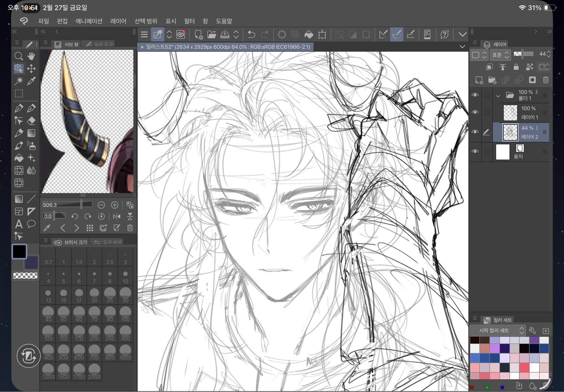Select brush size 20 preset
The image size is (564, 392).
(94, 295)
